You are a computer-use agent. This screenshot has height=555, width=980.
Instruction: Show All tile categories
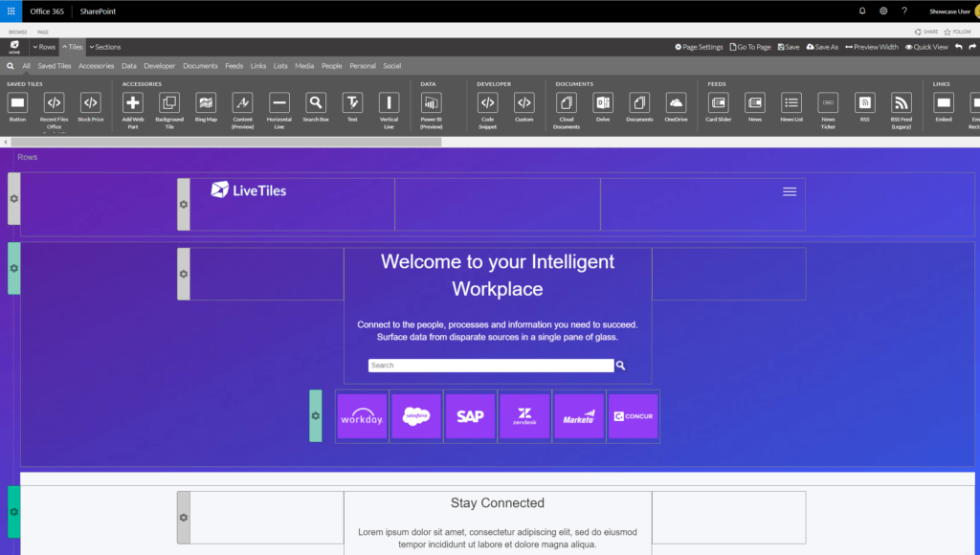pyautogui.click(x=26, y=66)
